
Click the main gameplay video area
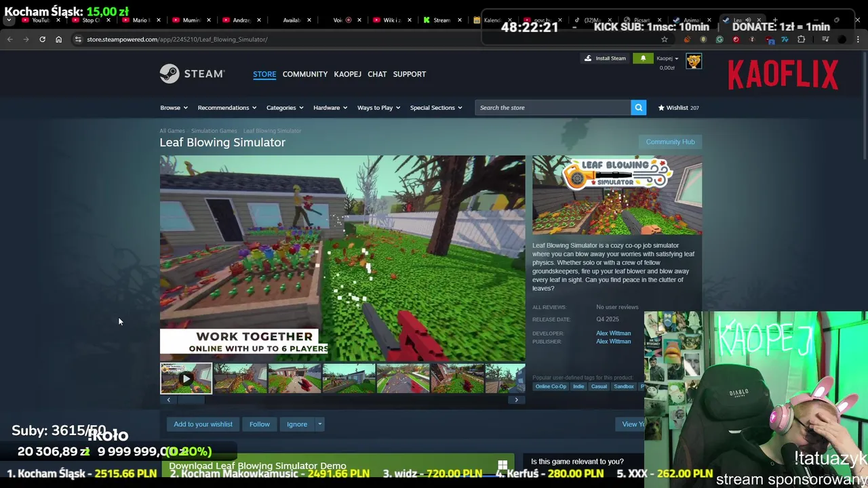point(342,259)
